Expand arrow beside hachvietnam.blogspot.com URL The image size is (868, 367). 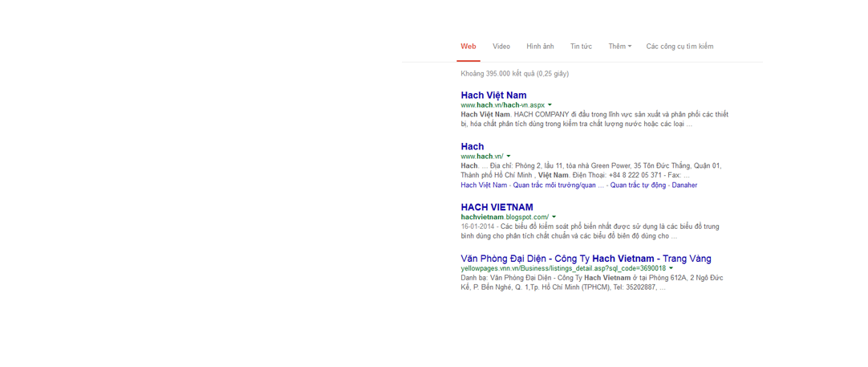[554, 217]
